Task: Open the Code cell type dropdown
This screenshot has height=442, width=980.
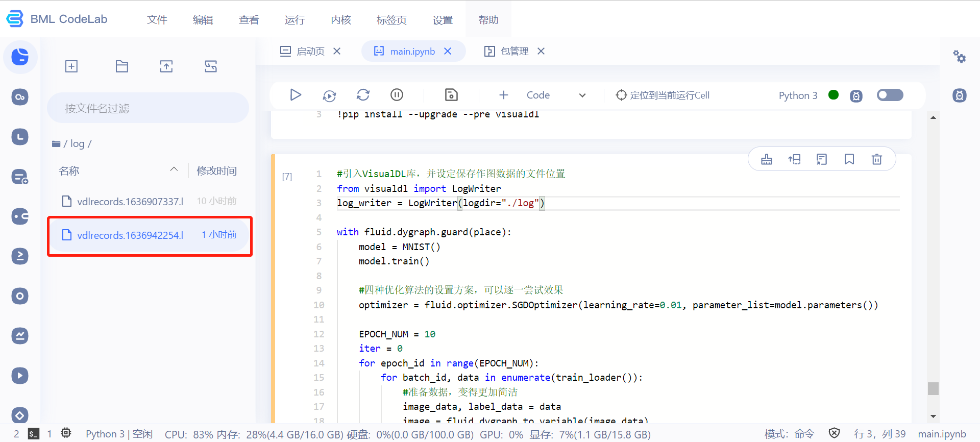Action: tap(556, 95)
